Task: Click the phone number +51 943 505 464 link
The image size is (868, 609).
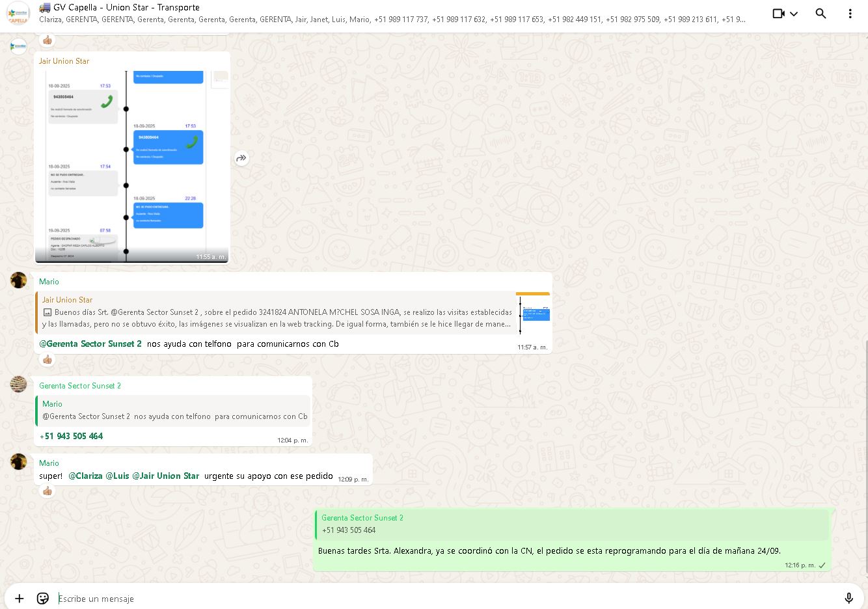Action: [72, 437]
